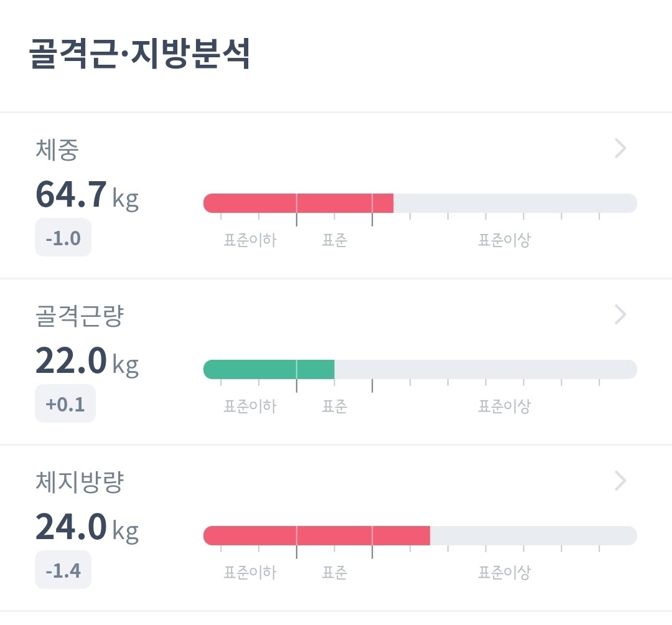Tap the 22.0 kg muscle mass value
This screenshot has width=672, height=625.
point(86,361)
